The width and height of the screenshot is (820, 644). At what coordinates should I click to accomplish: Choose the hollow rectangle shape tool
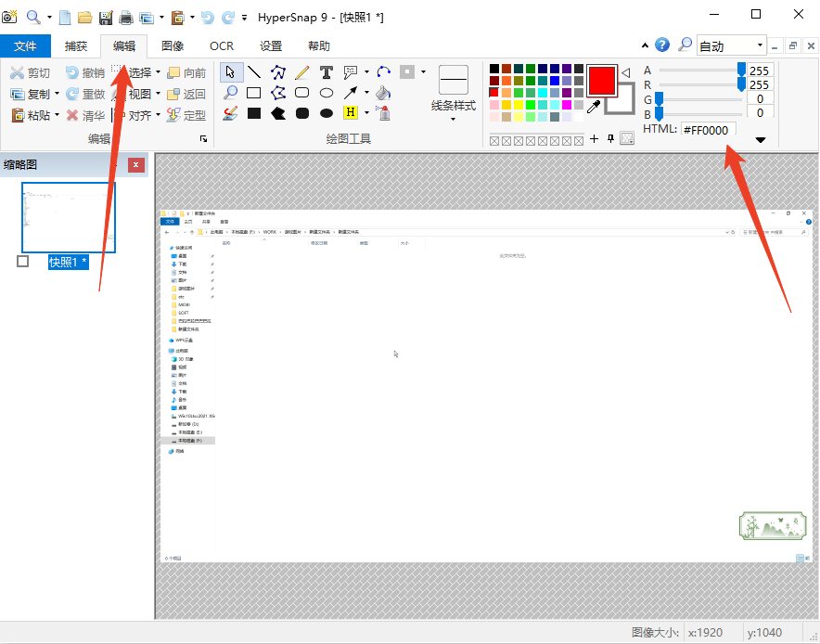[253, 93]
